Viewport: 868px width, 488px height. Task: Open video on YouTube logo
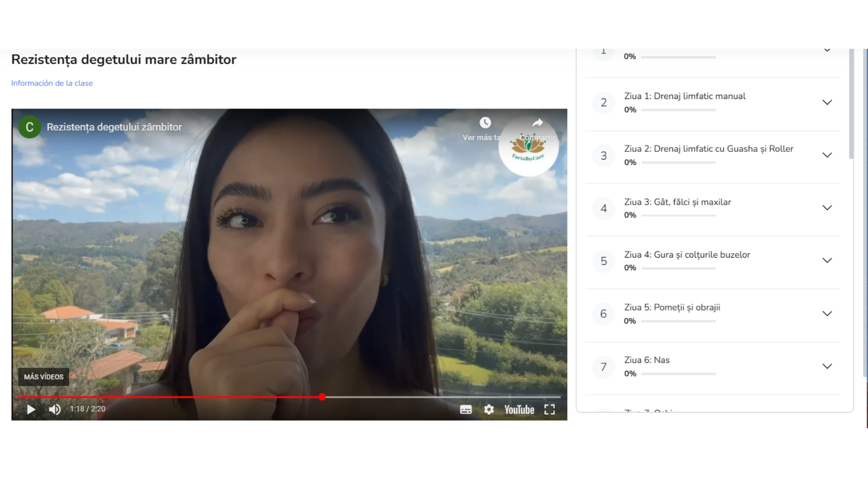[x=519, y=410]
